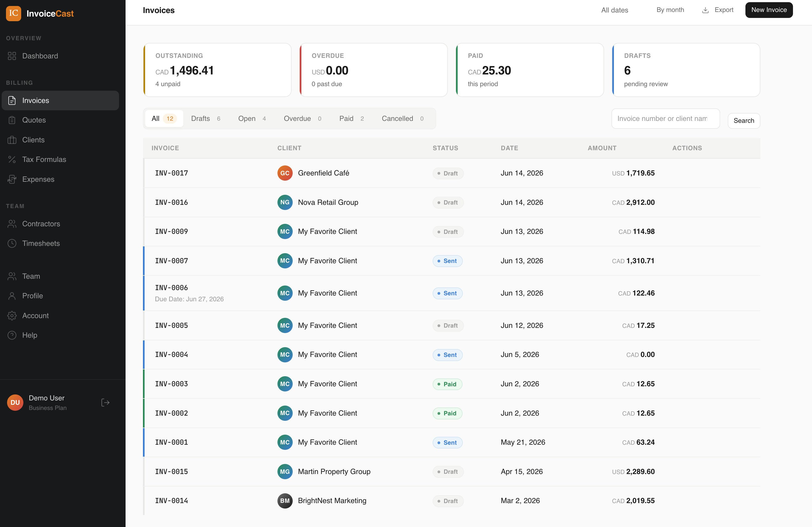
Task: Click the Paid summary card
Action: [x=530, y=70]
